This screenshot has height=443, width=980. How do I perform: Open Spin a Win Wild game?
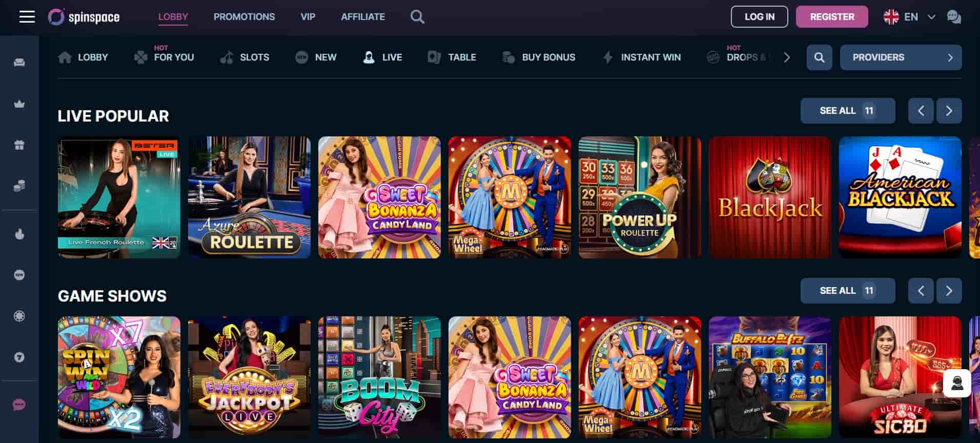pyautogui.click(x=119, y=377)
